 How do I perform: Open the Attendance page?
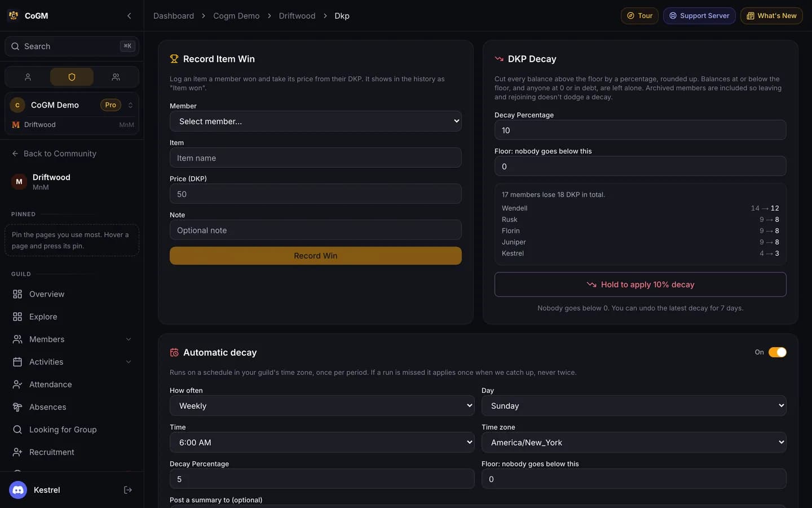click(72, 384)
